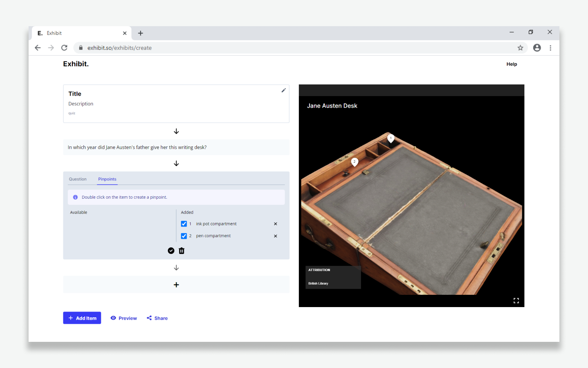588x368 pixels.
Task: Uncheck the ink pot compartment checkbox
Action: [x=184, y=224]
